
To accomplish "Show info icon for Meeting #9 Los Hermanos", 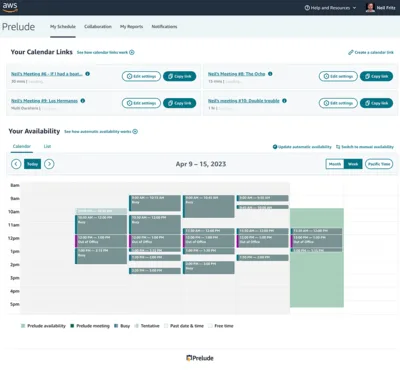I will coord(83,100).
